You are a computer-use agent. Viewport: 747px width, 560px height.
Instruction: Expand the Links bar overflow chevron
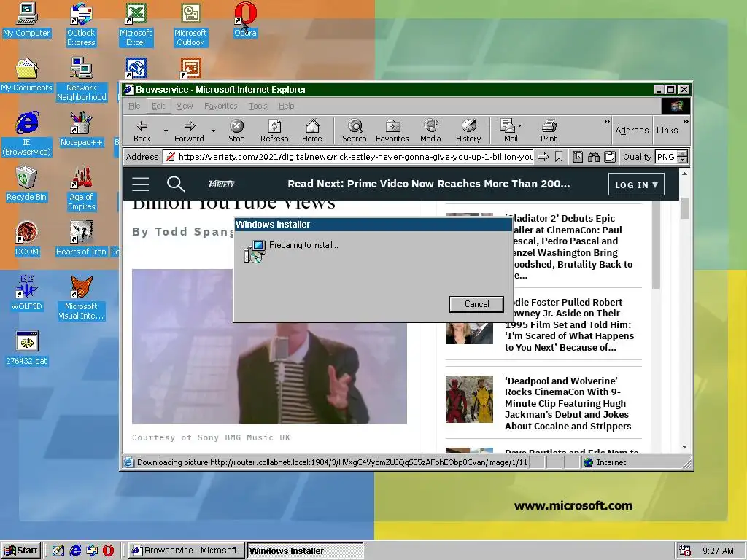685,122
